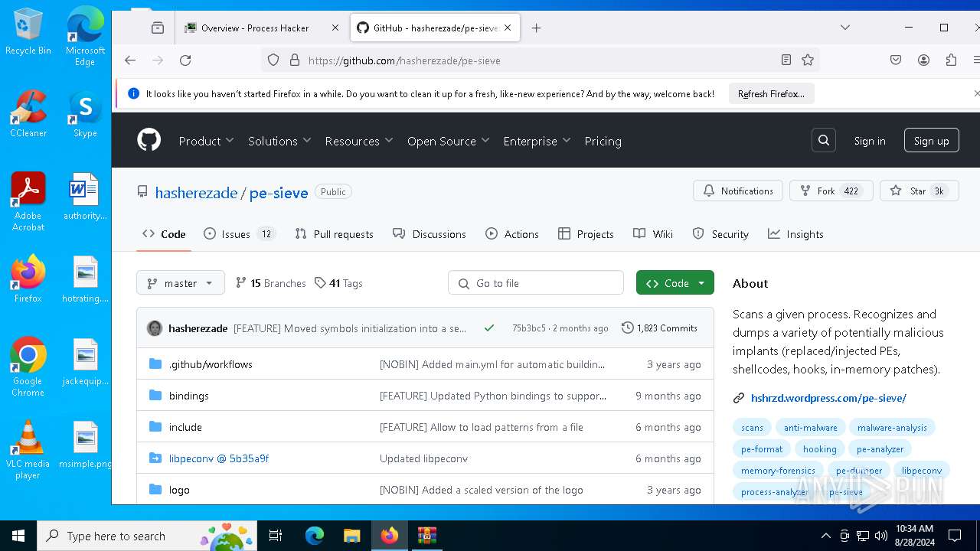980x551 pixels.
Task: Open 41 Tags link
Action: pyautogui.click(x=338, y=283)
